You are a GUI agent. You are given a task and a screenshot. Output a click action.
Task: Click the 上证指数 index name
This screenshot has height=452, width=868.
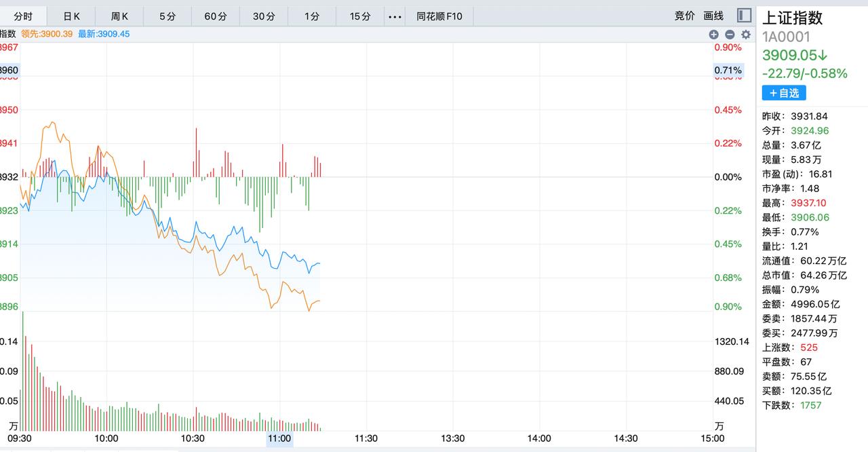pos(792,17)
